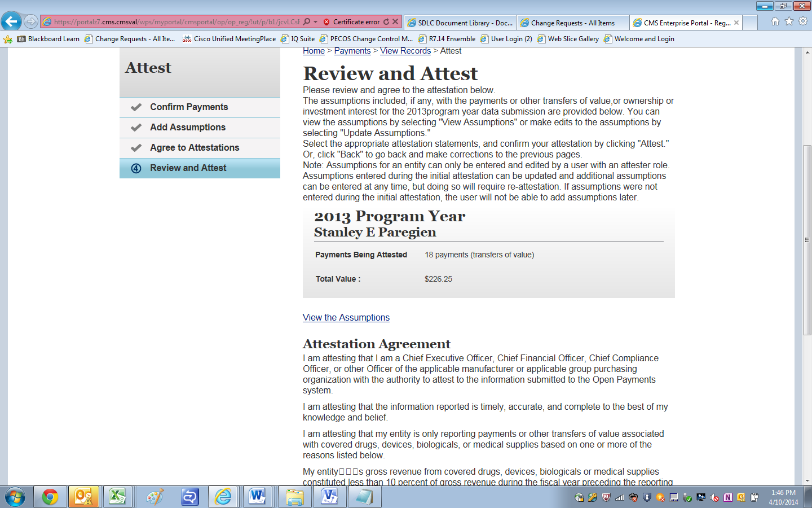Screen dimensions: 812x508
Task: Refresh the page from the address bar
Action: coord(386,22)
